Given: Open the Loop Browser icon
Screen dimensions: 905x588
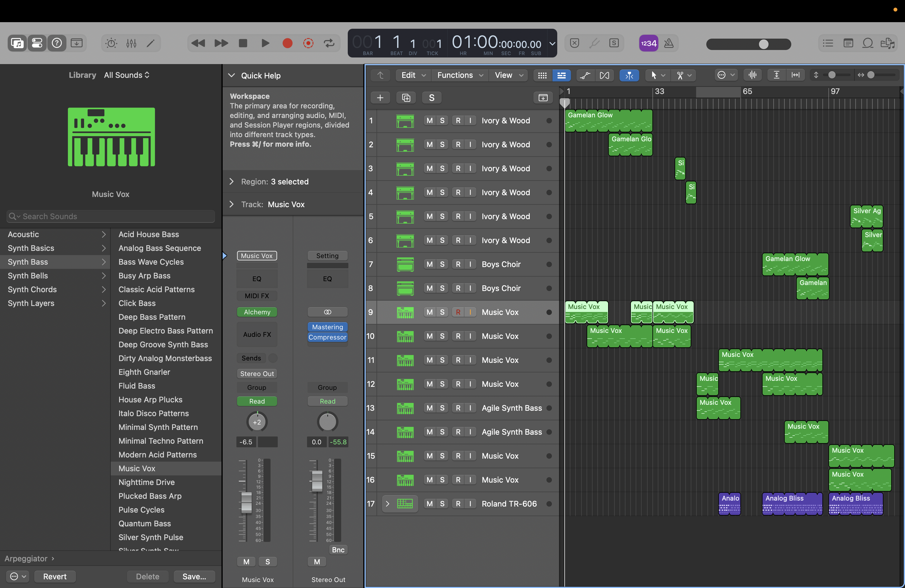Looking at the screenshot, I should click(868, 43).
